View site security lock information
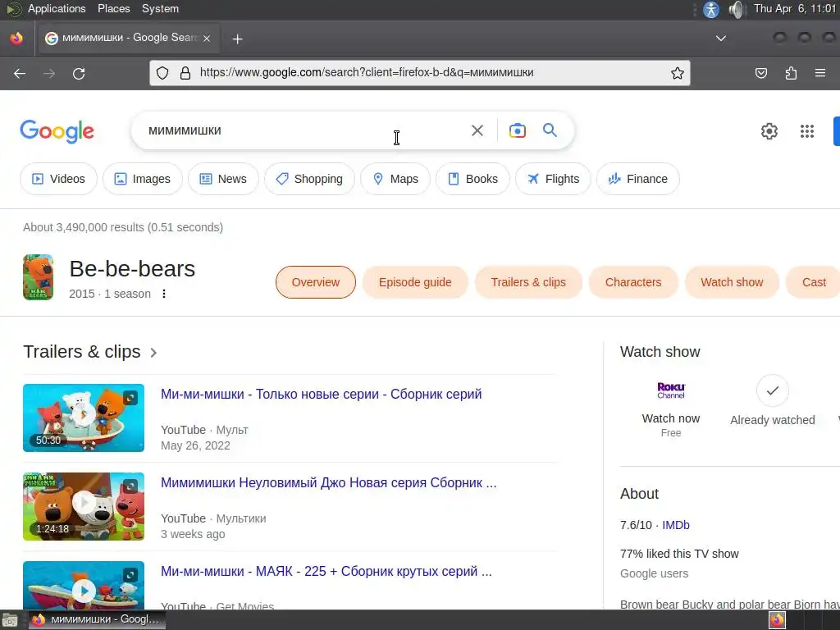 coord(185,73)
